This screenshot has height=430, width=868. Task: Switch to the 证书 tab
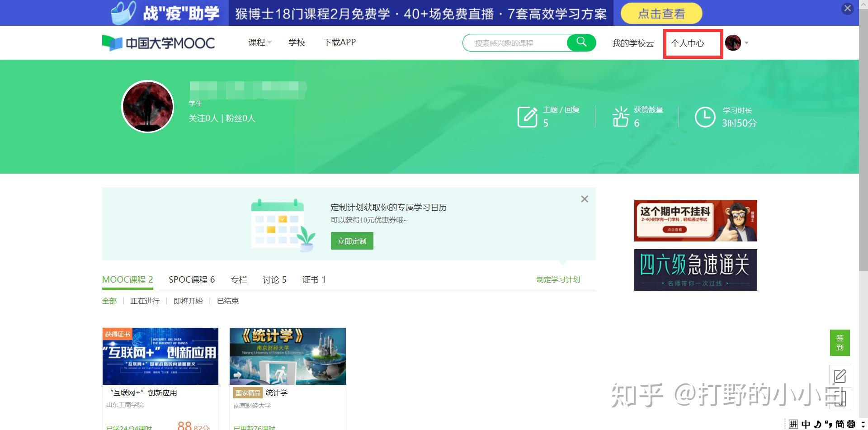tap(314, 279)
